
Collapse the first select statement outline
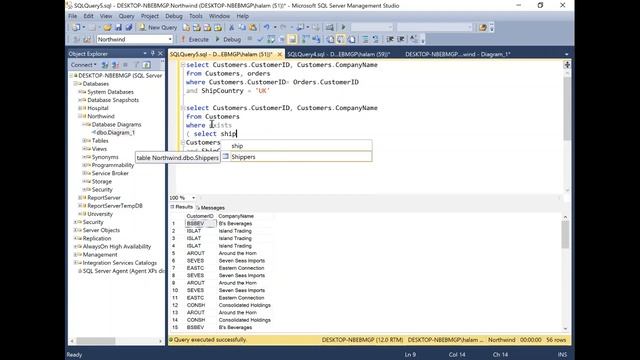point(183,65)
